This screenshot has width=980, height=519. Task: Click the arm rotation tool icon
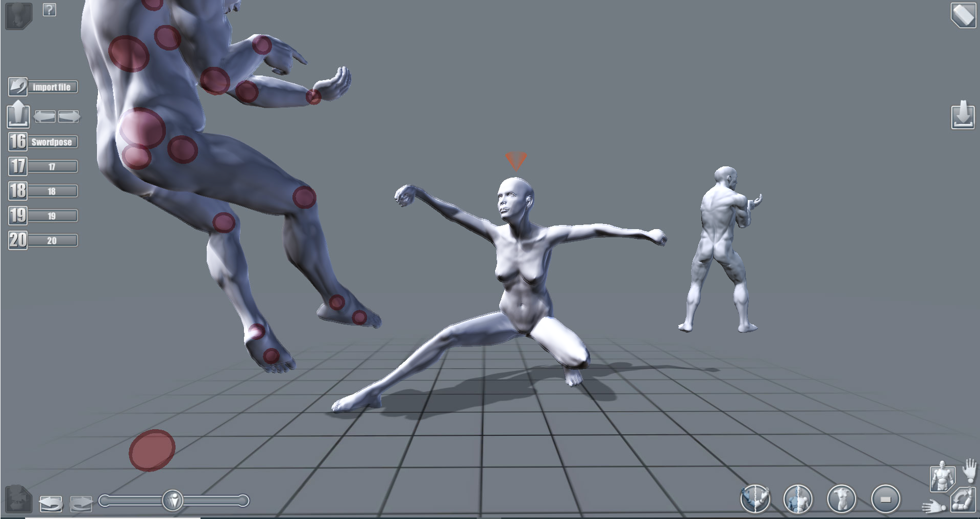pos(963,499)
